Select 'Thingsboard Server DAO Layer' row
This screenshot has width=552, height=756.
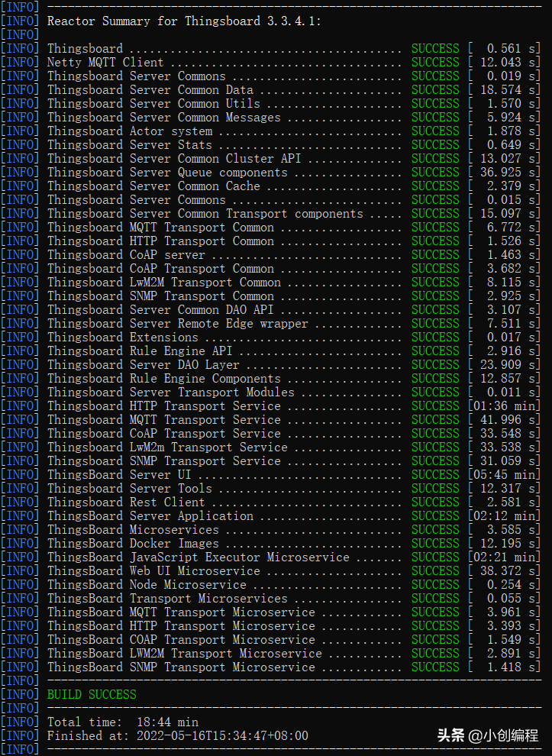(270, 364)
